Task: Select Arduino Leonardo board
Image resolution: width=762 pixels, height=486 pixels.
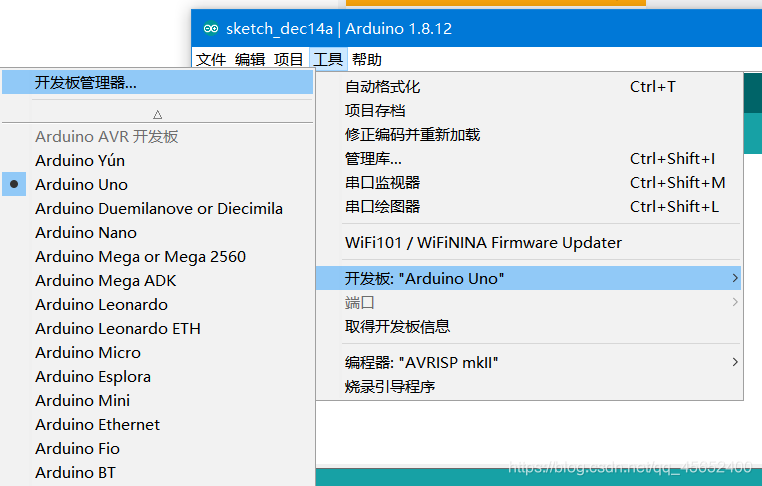Action: (157, 304)
